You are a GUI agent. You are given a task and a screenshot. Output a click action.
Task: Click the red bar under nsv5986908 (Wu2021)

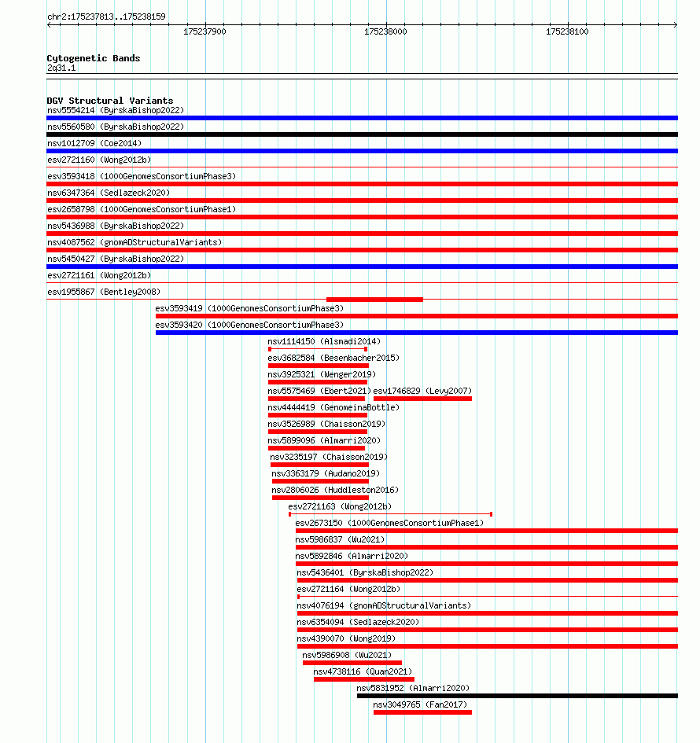pyautogui.click(x=352, y=663)
